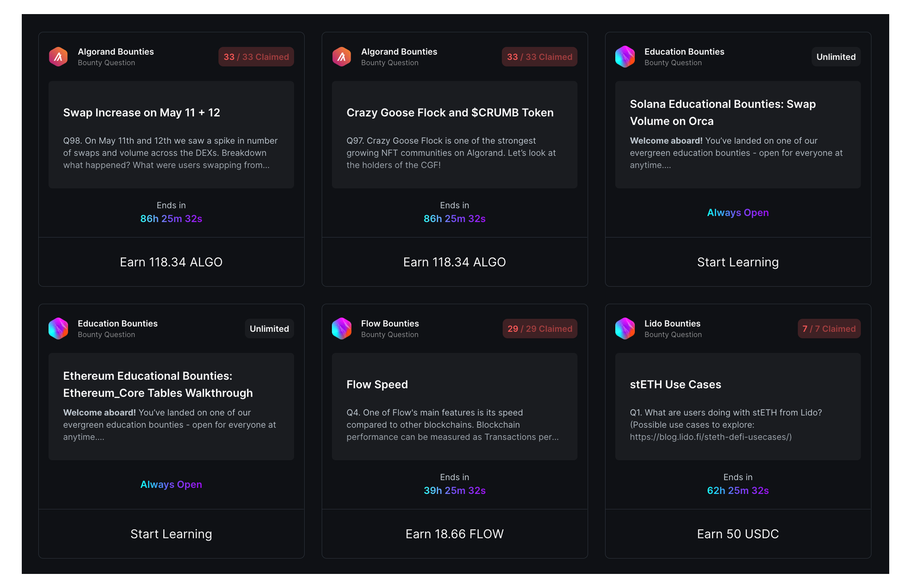The height and width of the screenshot is (588, 911).
Task: Start Learning the Solana Orca bounty
Action: pos(737,262)
